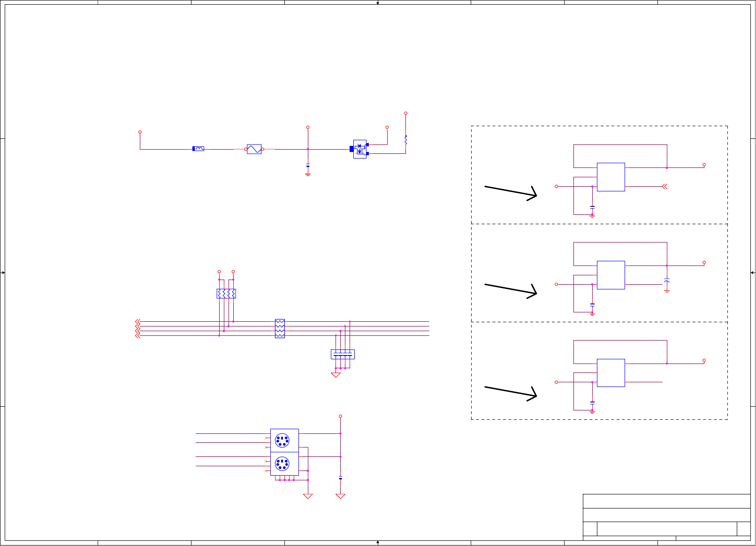The height and width of the screenshot is (546, 756).
Task: Select the power terminal at the far left of the fuse circuit
Action: 140,132
